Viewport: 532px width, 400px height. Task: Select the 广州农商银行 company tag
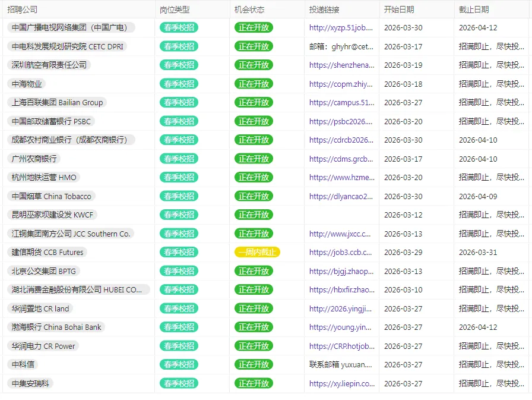34,159
